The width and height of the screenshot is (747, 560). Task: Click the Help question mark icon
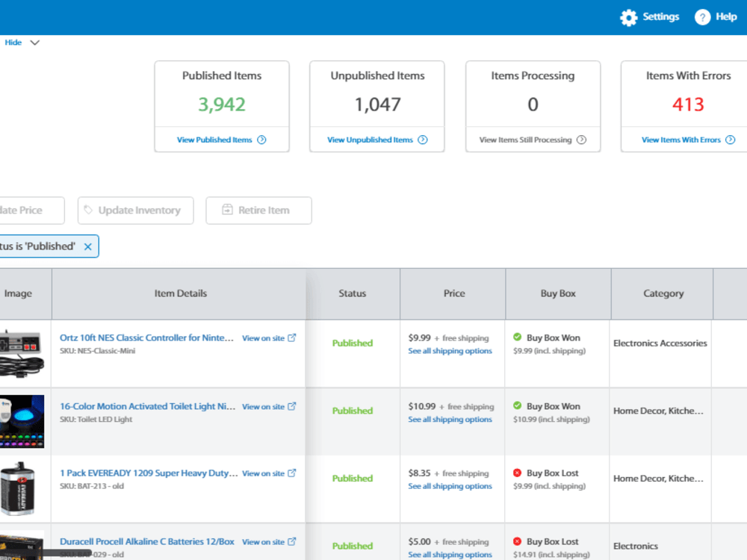[702, 17]
